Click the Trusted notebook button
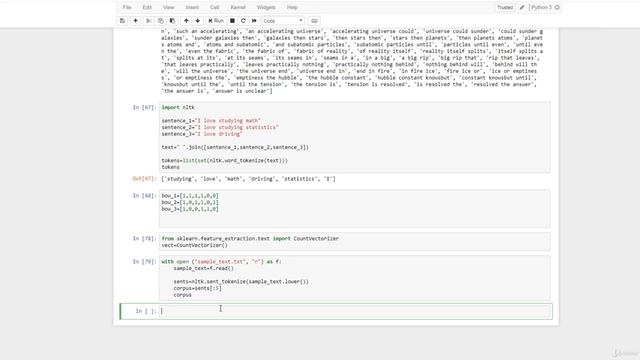 point(505,7)
